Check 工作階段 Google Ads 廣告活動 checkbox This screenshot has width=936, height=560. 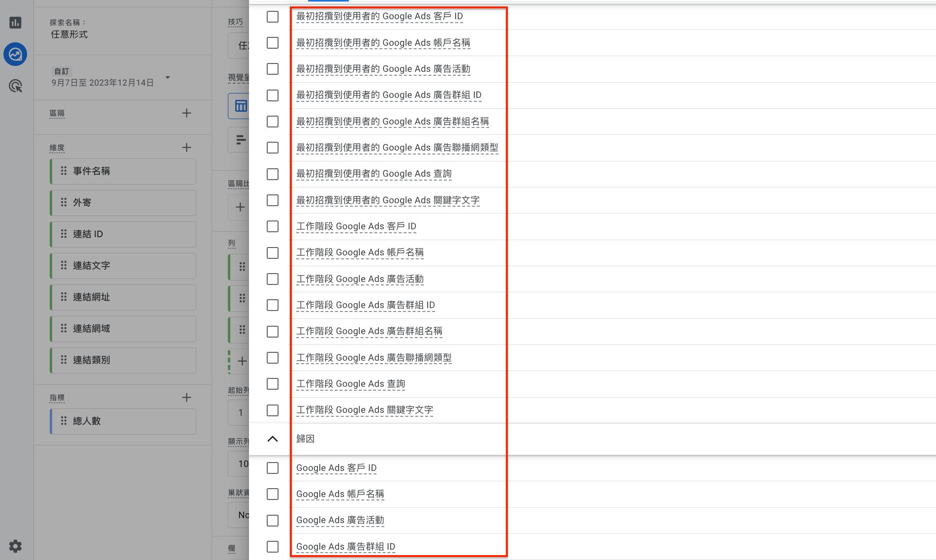(x=273, y=279)
